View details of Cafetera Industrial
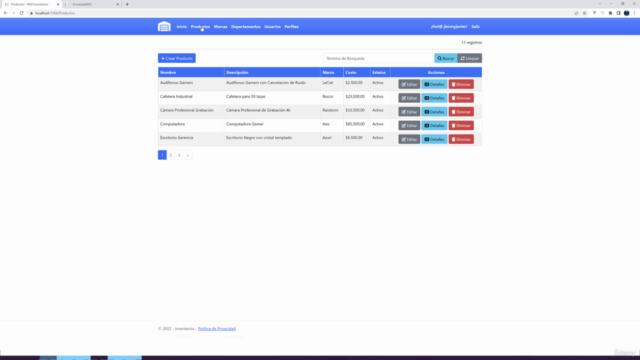Screen dimensions: 640x360 (x=434, y=98)
